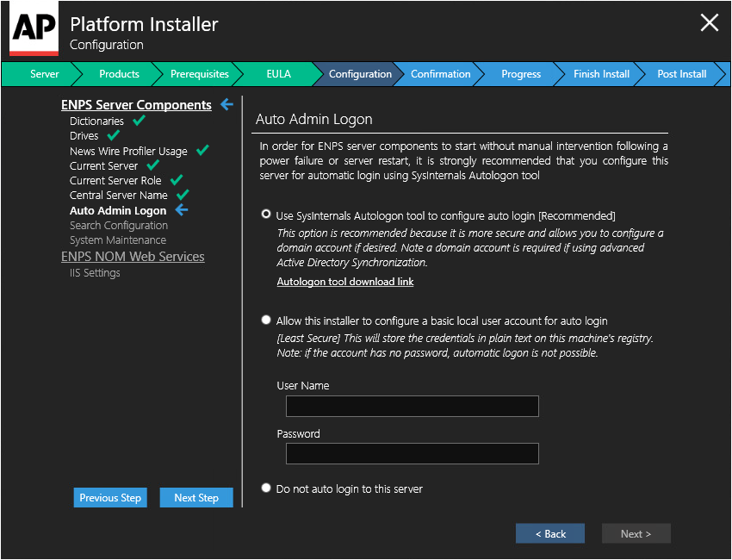Click the green checkmark beside Drives

pyautogui.click(x=114, y=135)
